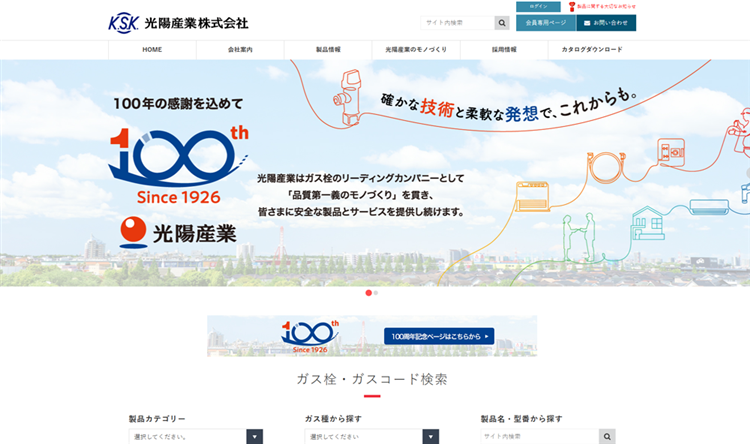Switch to the second slide indicator dot
The width and height of the screenshot is (750, 444).
376,293
